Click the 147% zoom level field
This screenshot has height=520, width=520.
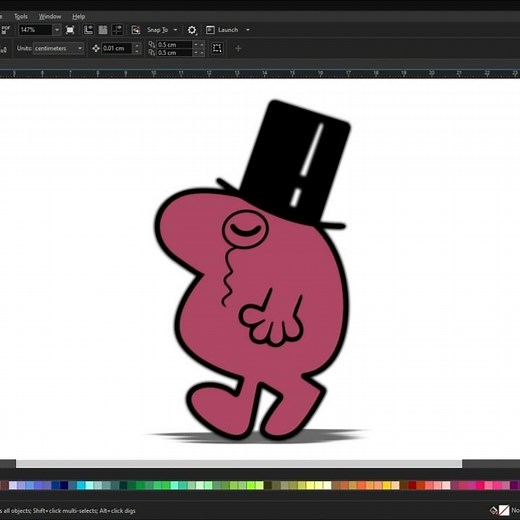(x=35, y=30)
